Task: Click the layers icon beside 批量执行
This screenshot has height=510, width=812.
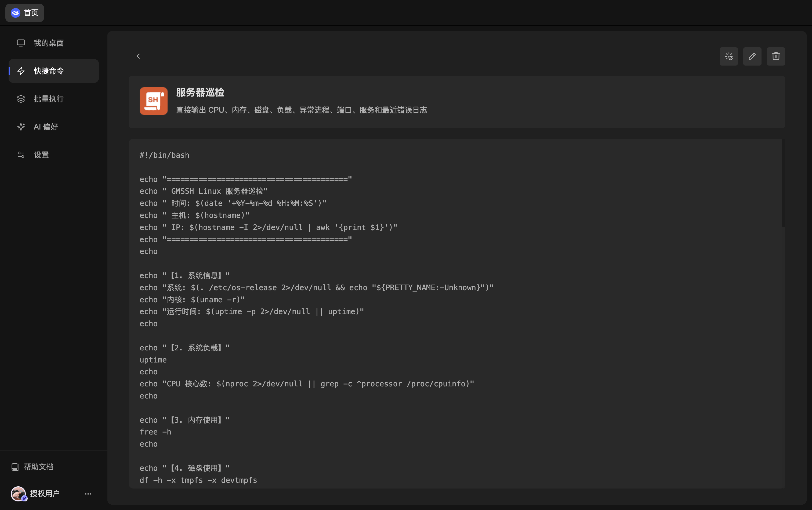Action: coord(21,99)
